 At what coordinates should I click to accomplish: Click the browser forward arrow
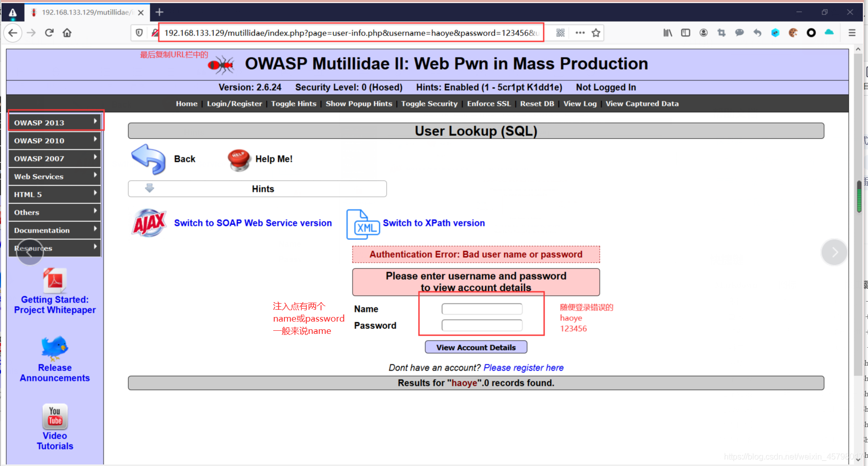[x=31, y=33]
